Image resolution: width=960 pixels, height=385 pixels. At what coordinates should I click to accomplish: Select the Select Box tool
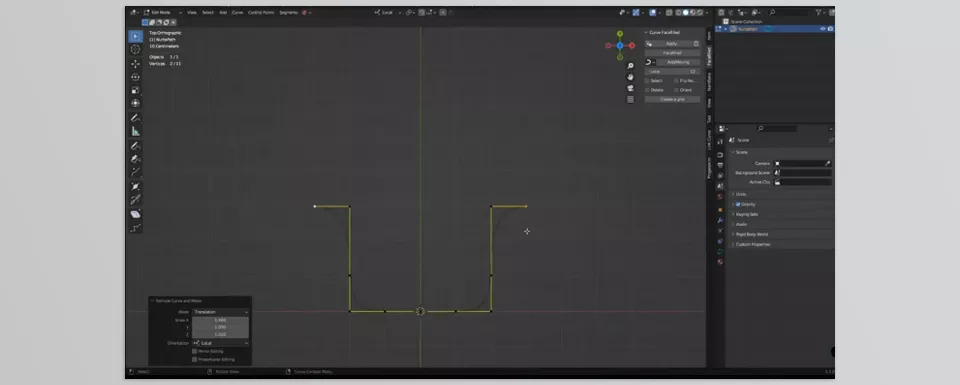[135, 36]
